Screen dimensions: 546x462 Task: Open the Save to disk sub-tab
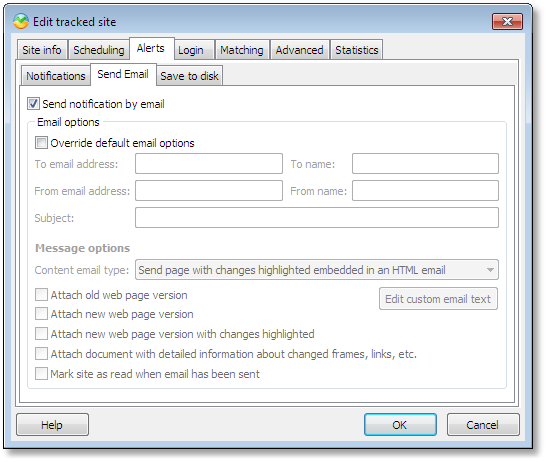point(189,76)
